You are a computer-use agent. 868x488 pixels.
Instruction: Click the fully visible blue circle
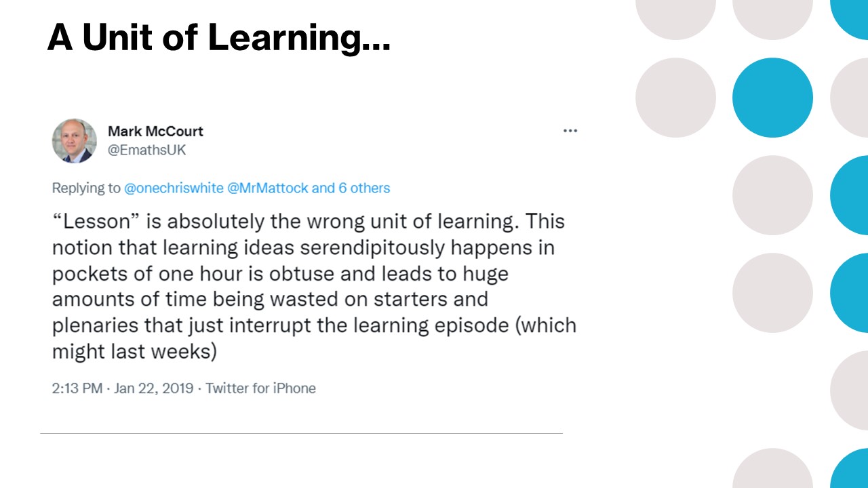[x=772, y=98]
